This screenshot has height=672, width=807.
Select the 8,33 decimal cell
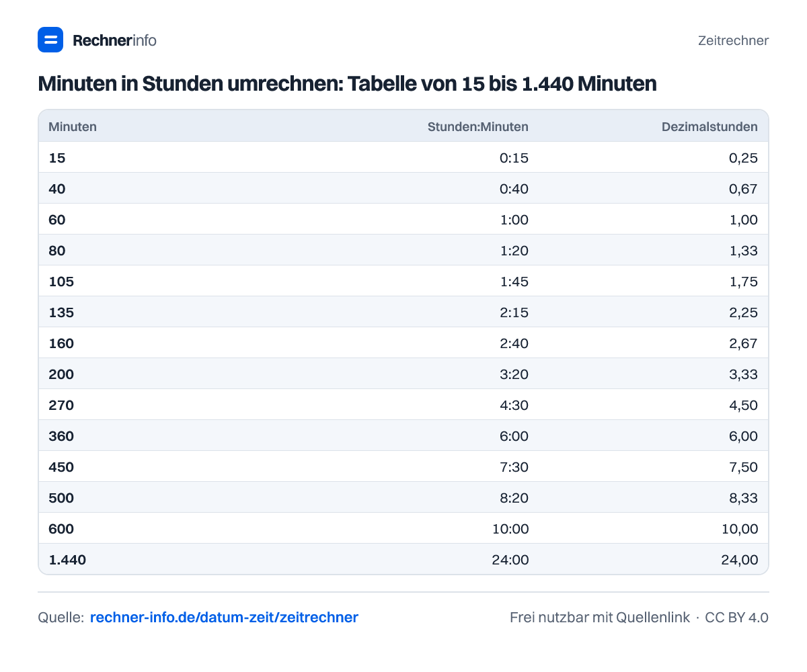(x=743, y=498)
